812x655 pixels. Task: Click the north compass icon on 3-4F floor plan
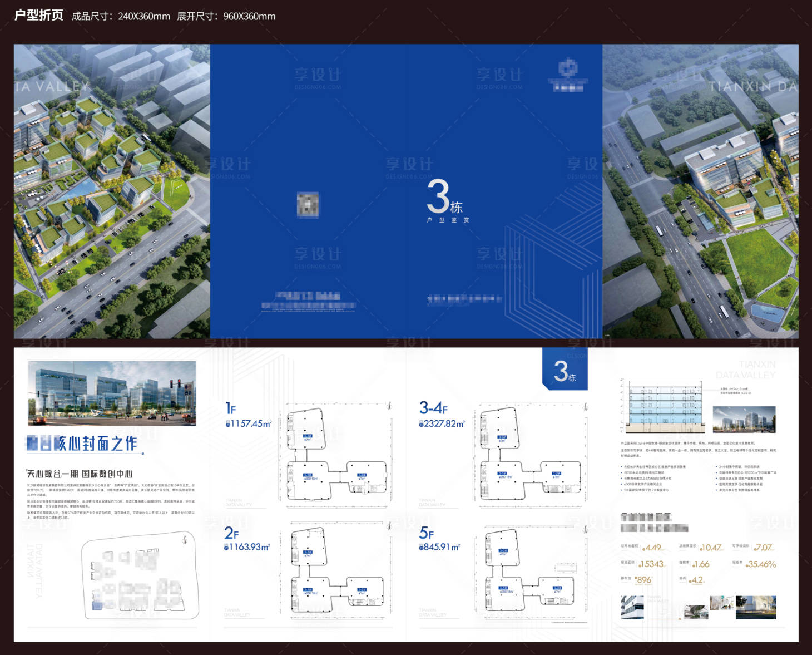point(585,406)
